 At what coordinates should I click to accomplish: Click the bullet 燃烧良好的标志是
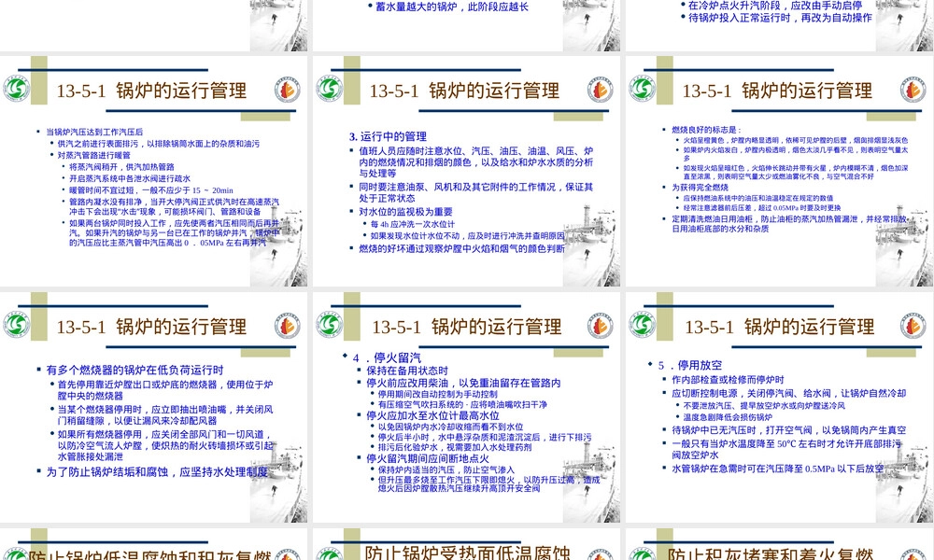click(x=706, y=129)
